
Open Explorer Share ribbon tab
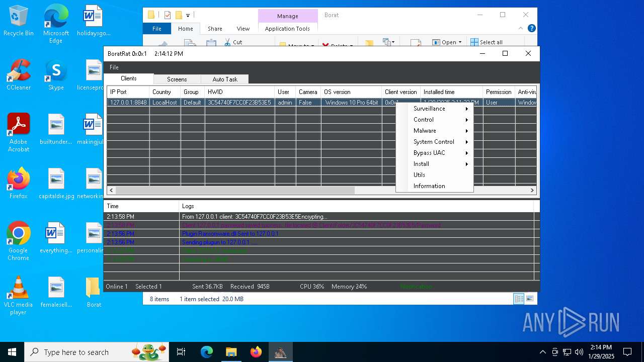pos(215,29)
